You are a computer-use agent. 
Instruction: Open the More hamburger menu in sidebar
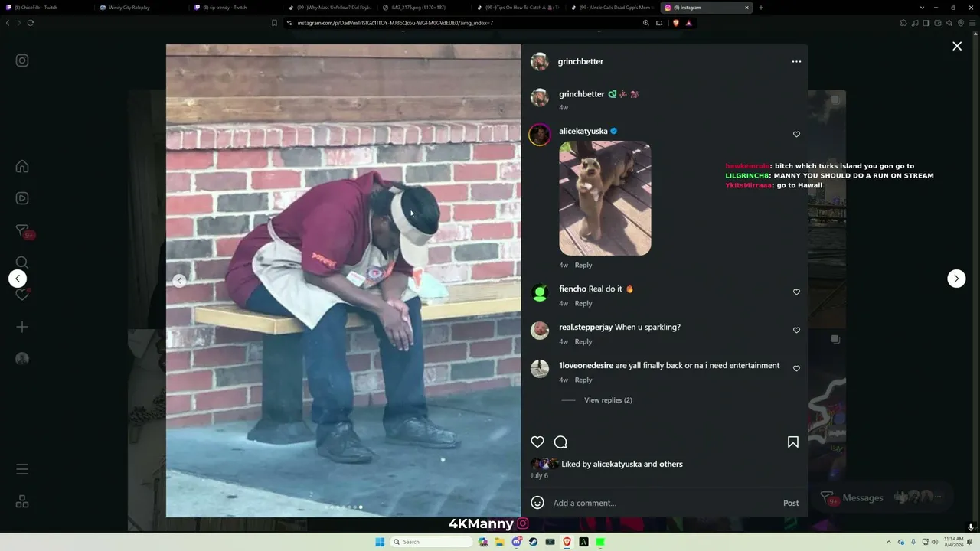(x=22, y=469)
